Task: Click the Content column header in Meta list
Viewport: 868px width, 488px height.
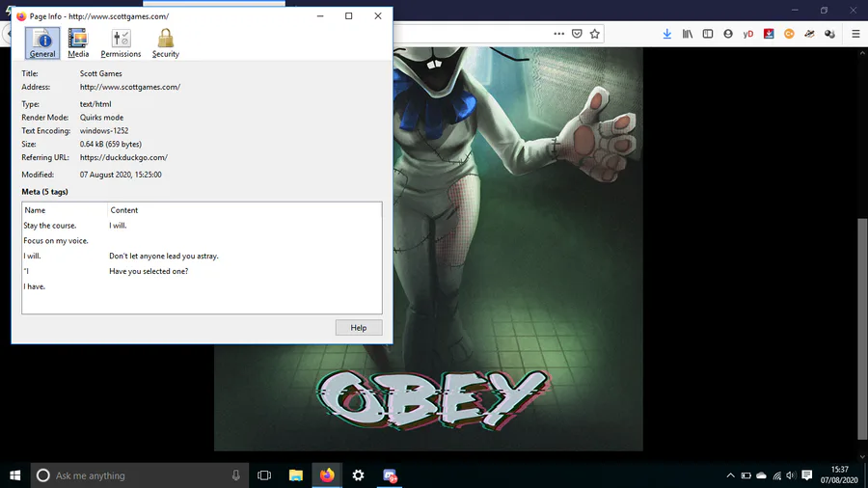Action: pos(245,210)
